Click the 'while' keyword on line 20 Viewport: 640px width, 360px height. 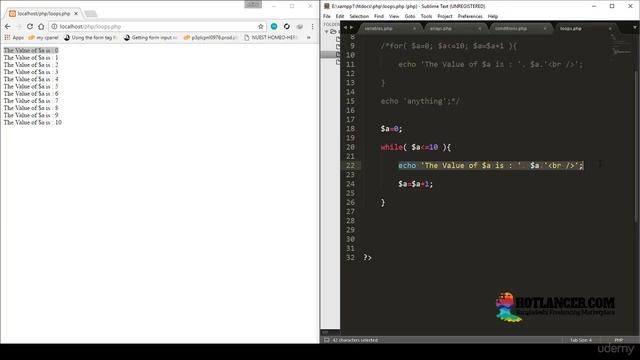click(x=391, y=147)
